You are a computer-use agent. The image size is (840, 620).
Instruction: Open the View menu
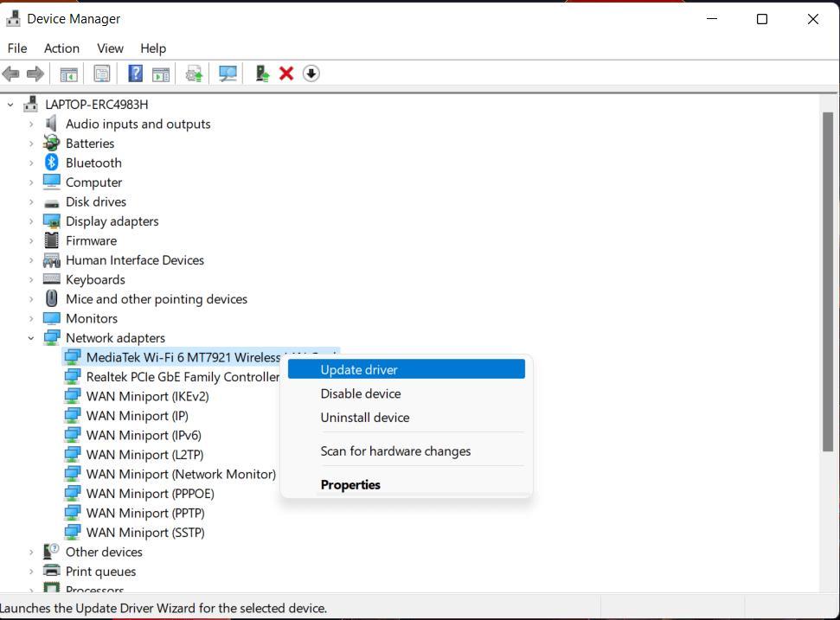point(111,48)
